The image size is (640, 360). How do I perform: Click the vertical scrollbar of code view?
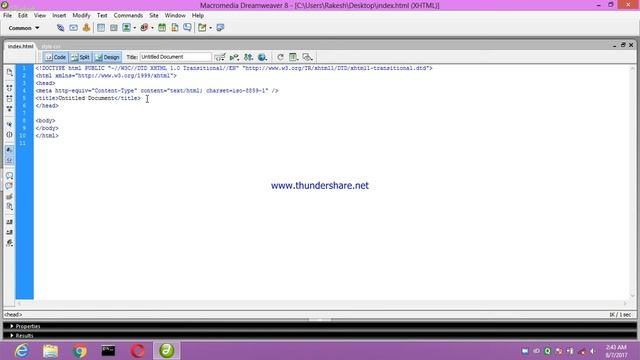632,182
